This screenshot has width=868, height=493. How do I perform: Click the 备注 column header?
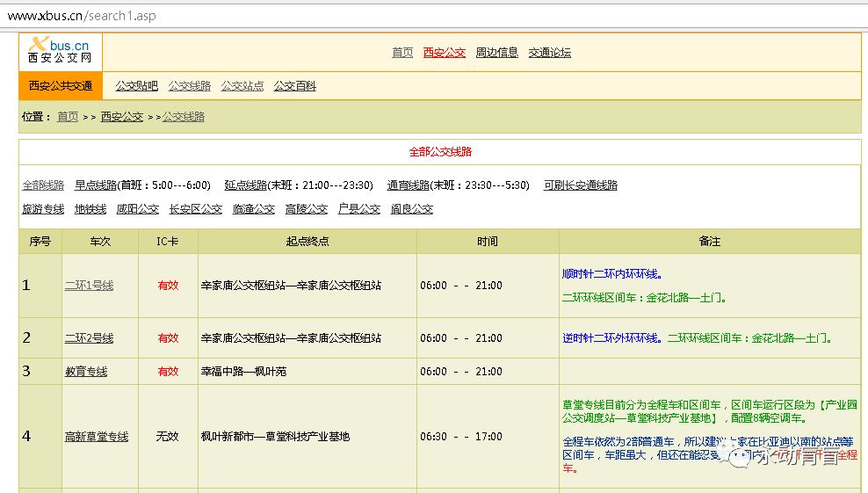point(710,242)
